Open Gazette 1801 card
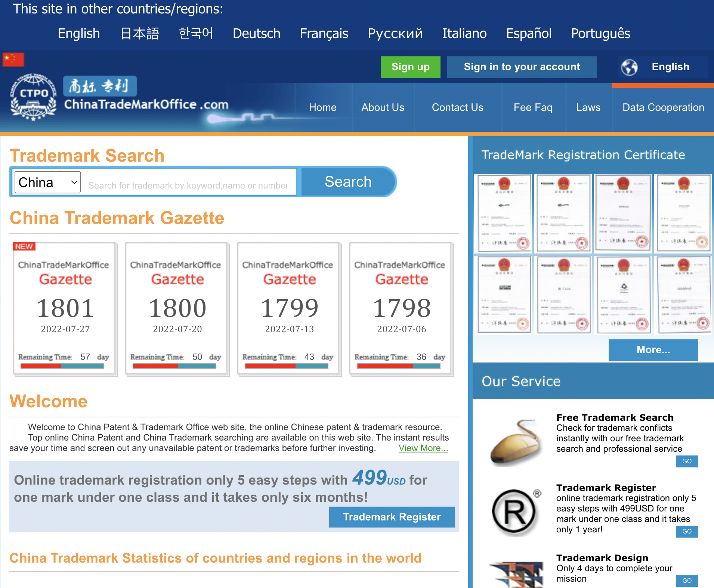The width and height of the screenshot is (714, 588). coord(65,309)
